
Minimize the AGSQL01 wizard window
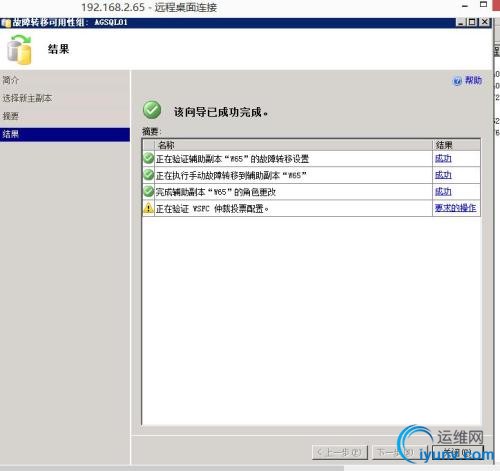(461, 22)
